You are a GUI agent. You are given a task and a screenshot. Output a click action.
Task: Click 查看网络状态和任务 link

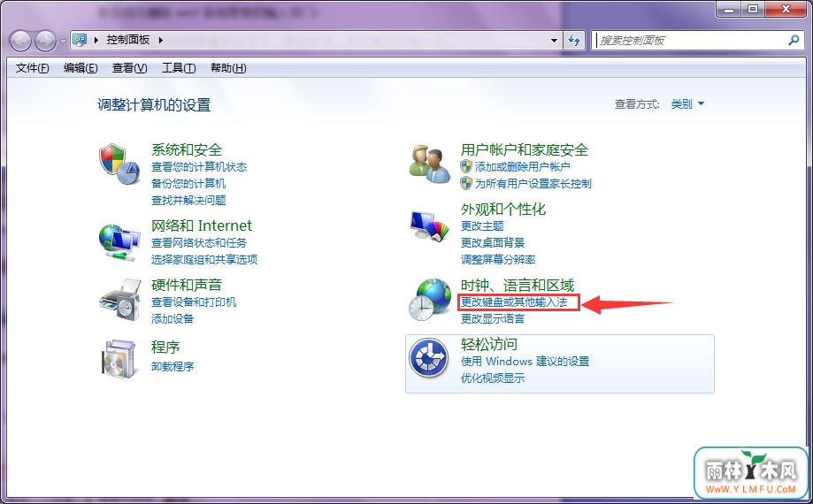point(199,242)
